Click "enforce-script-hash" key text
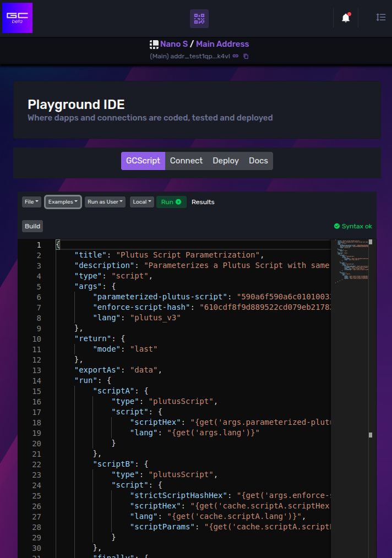The height and width of the screenshot is (558, 392). (141, 307)
